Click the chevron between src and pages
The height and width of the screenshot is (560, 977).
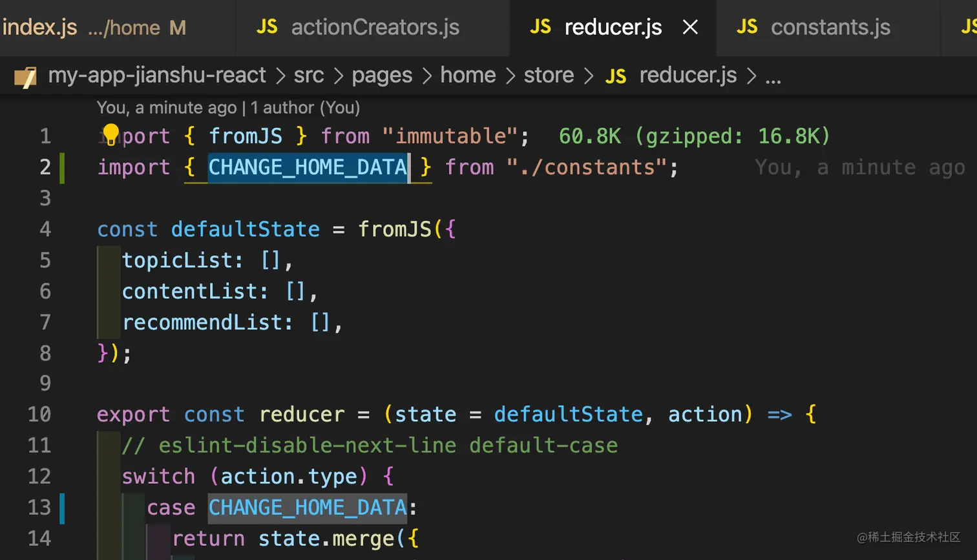338,76
